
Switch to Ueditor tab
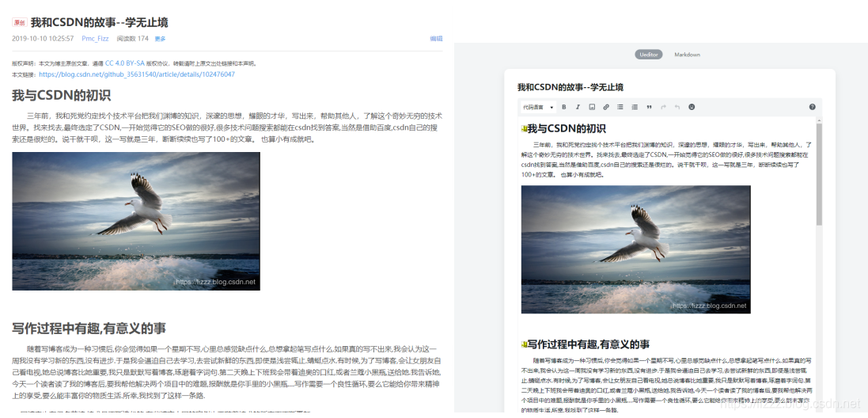tap(648, 55)
